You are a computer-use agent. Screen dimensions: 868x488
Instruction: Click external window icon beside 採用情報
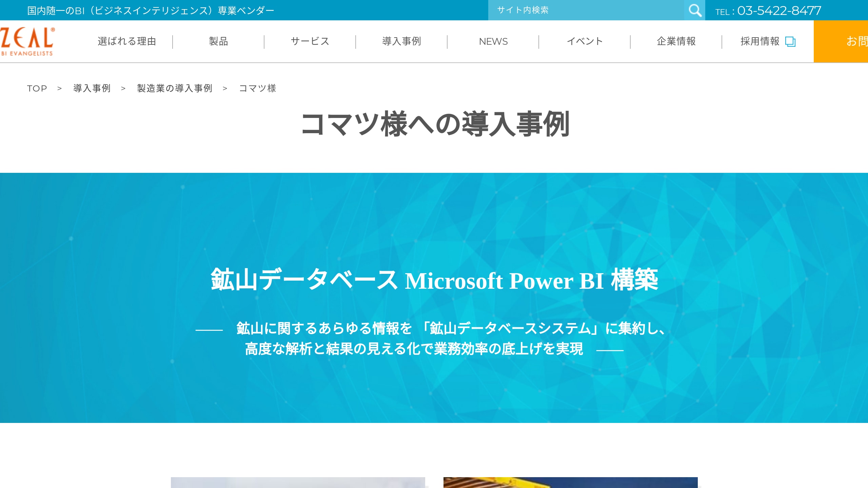(790, 41)
